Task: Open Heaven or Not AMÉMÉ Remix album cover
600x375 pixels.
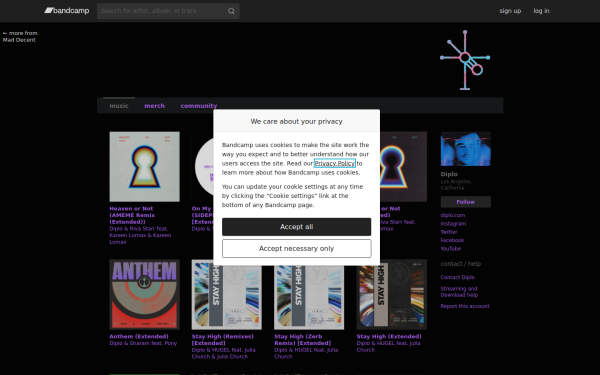Action: (144, 166)
